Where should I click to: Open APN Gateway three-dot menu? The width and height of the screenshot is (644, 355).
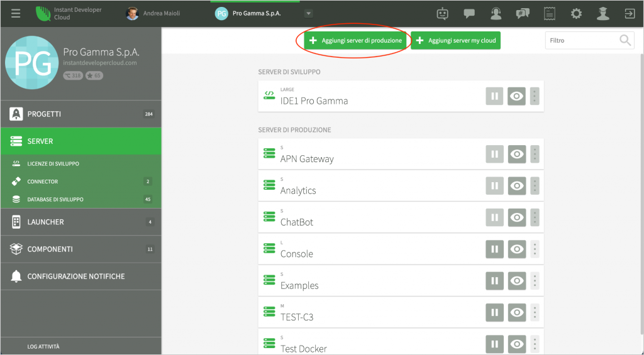(535, 154)
